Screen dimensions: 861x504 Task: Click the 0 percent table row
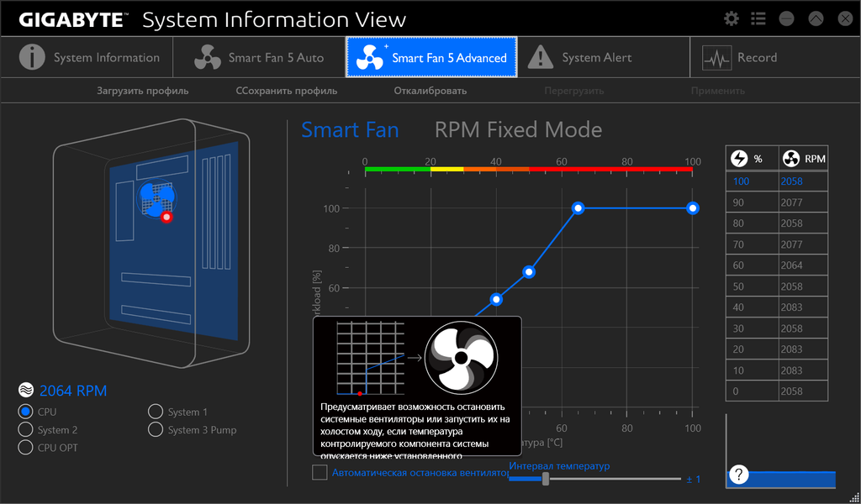[x=776, y=391]
